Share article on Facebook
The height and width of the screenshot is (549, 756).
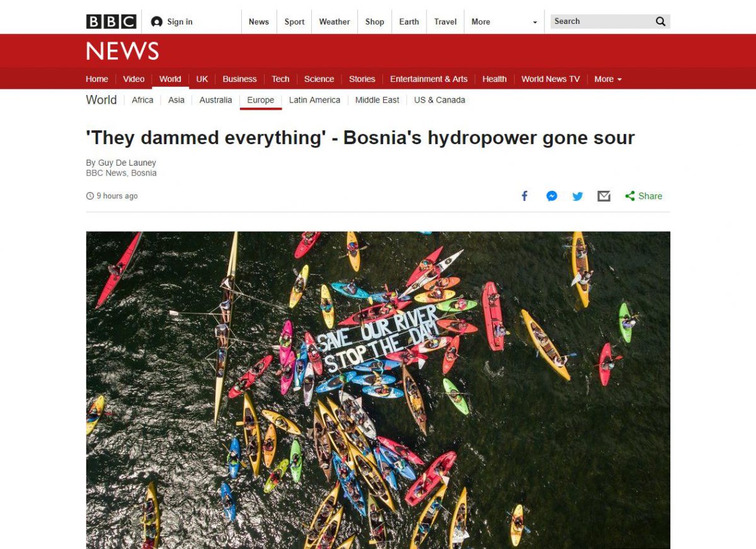pos(524,196)
